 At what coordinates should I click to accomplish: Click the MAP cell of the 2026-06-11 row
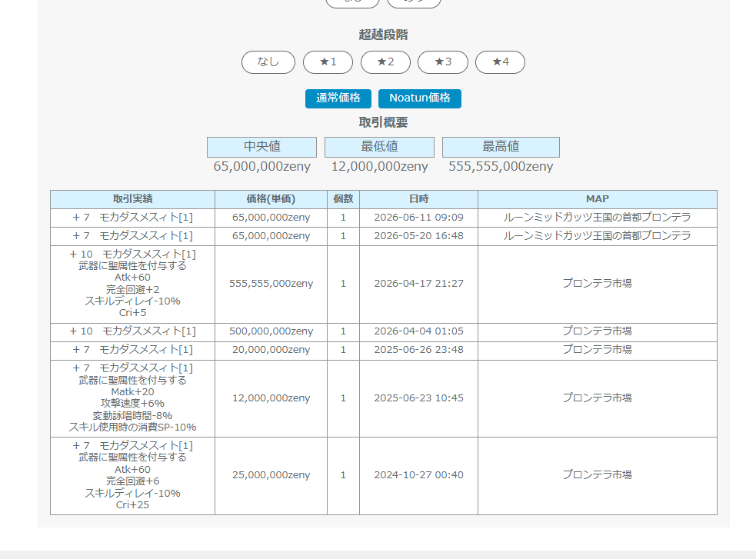point(598,218)
